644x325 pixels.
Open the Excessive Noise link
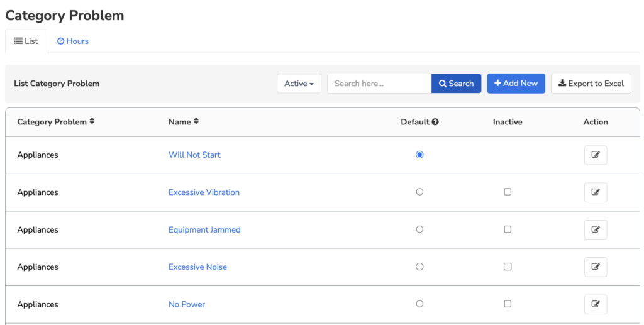pos(197,267)
